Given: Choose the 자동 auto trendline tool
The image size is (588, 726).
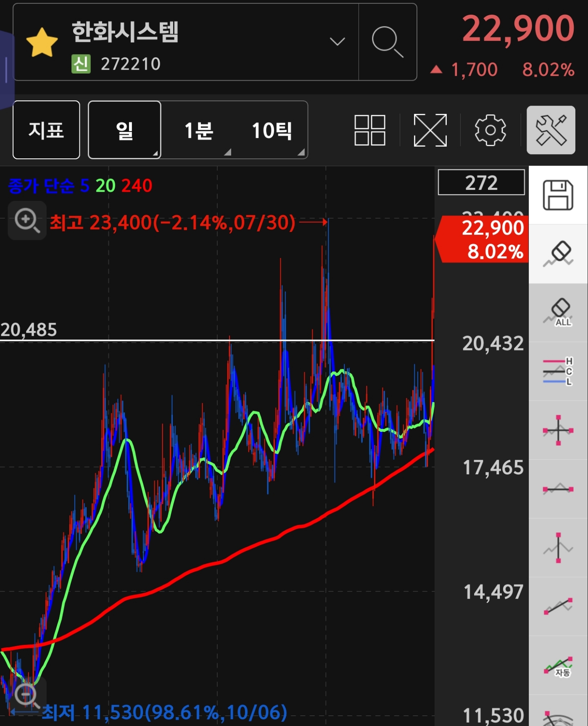Looking at the screenshot, I should pyautogui.click(x=558, y=665).
